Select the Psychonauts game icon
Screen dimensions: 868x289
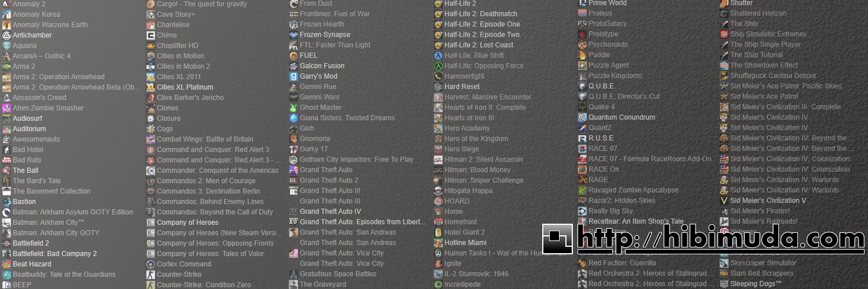pos(582,45)
